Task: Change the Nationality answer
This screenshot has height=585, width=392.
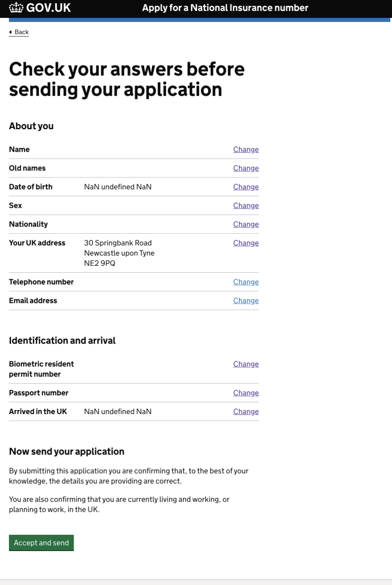Action: point(246,224)
